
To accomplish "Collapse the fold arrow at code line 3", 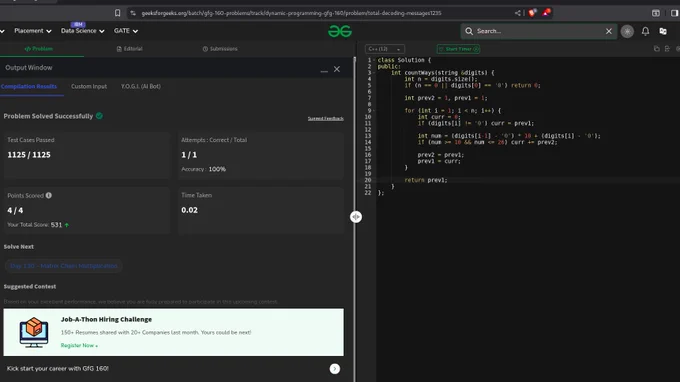I will coord(374,73).
